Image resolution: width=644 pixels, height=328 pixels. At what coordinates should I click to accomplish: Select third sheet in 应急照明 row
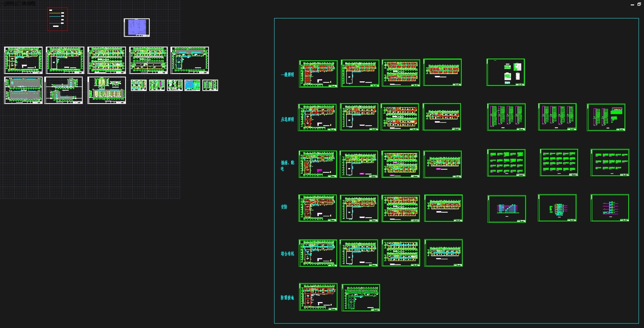[400, 117]
